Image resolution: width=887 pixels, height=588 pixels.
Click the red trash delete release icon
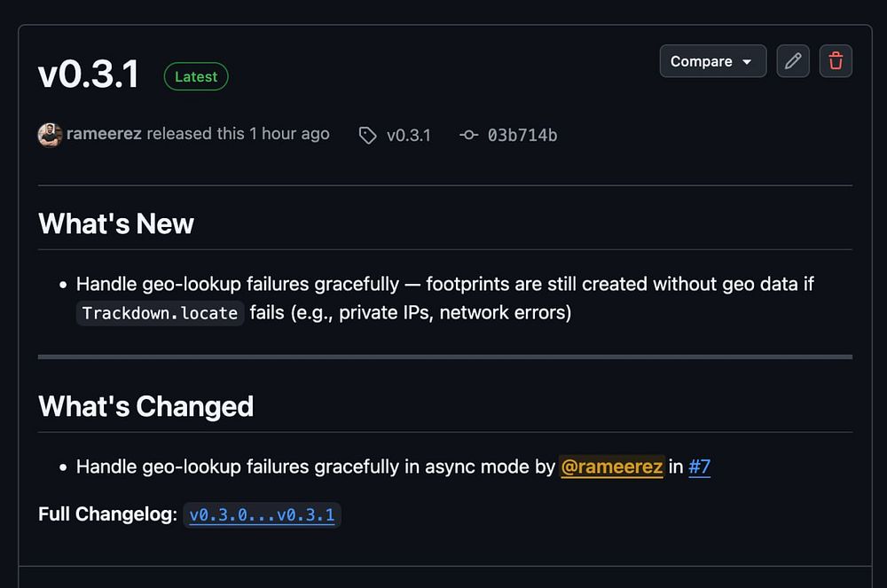click(x=836, y=61)
